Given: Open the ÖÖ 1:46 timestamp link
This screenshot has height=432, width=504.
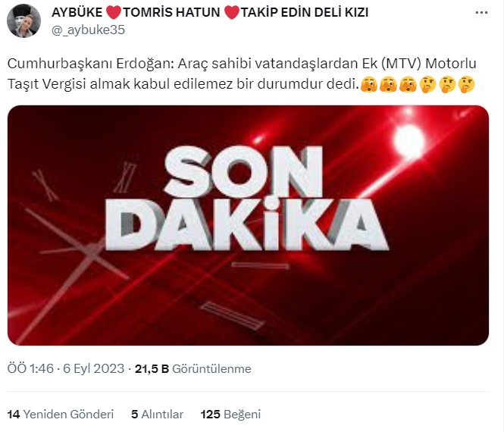Looking at the screenshot, I should coord(30,368).
